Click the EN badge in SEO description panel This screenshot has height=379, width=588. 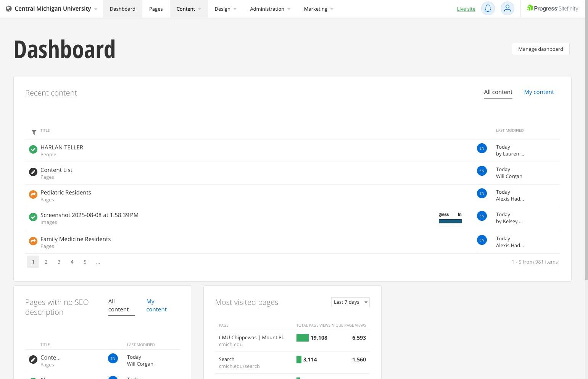coord(113,358)
